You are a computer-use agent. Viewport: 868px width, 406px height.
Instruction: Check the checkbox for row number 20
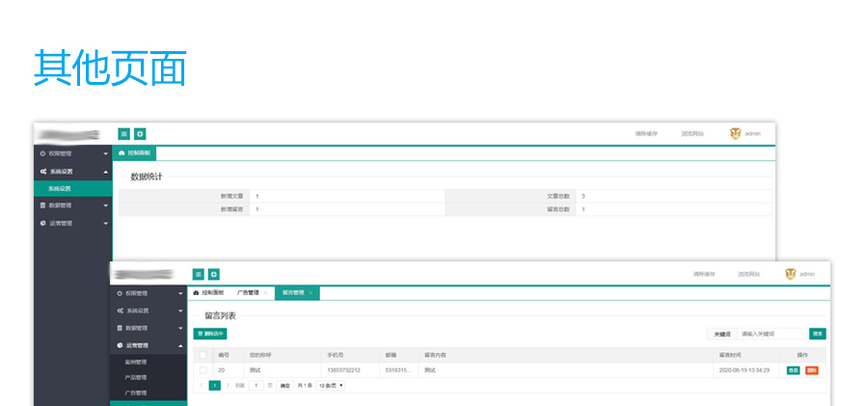pyautogui.click(x=203, y=370)
